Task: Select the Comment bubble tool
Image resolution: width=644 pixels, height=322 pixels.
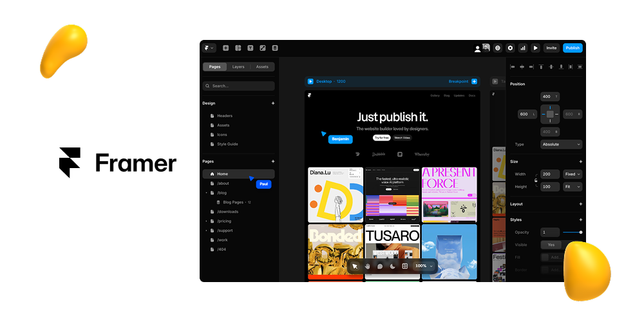Action: [x=380, y=266]
